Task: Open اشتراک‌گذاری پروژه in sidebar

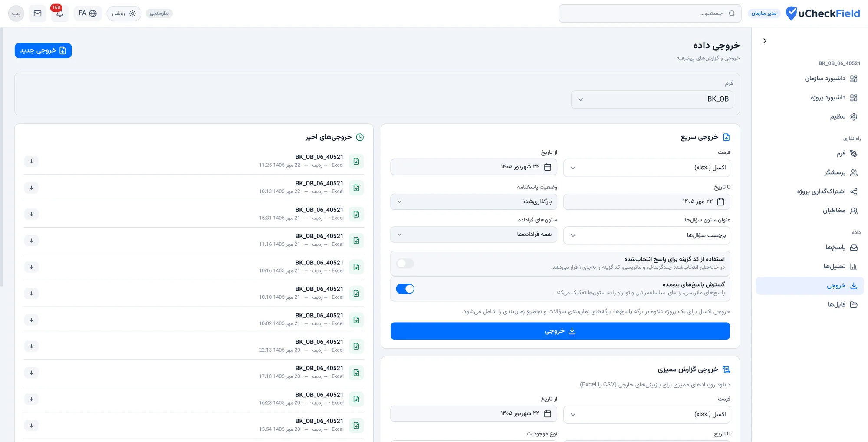Action: tap(810, 191)
